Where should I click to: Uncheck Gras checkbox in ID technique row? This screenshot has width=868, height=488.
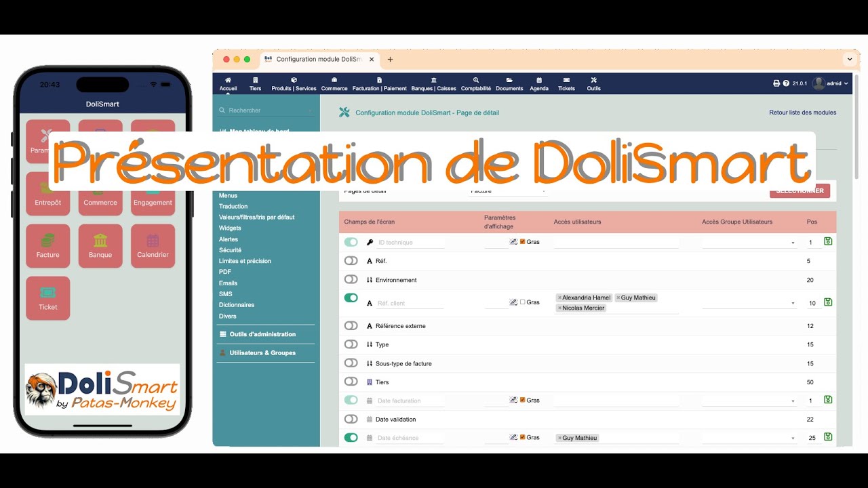522,242
